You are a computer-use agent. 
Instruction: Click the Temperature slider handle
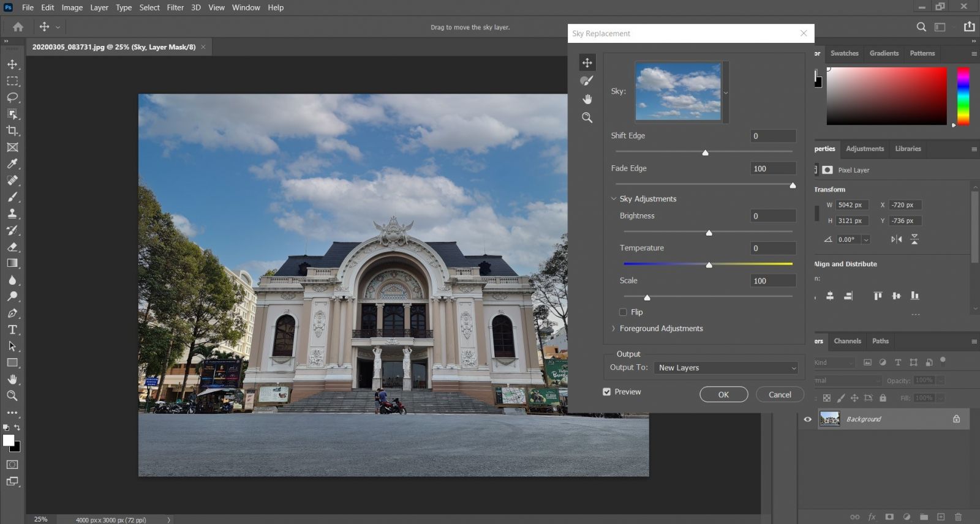(709, 265)
